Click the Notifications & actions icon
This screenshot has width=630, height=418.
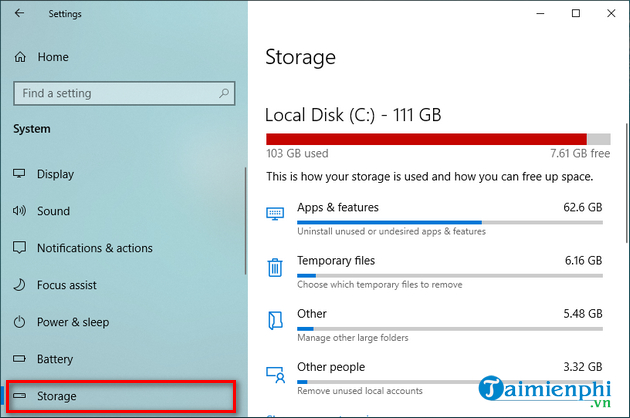click(x=19, y=248)
